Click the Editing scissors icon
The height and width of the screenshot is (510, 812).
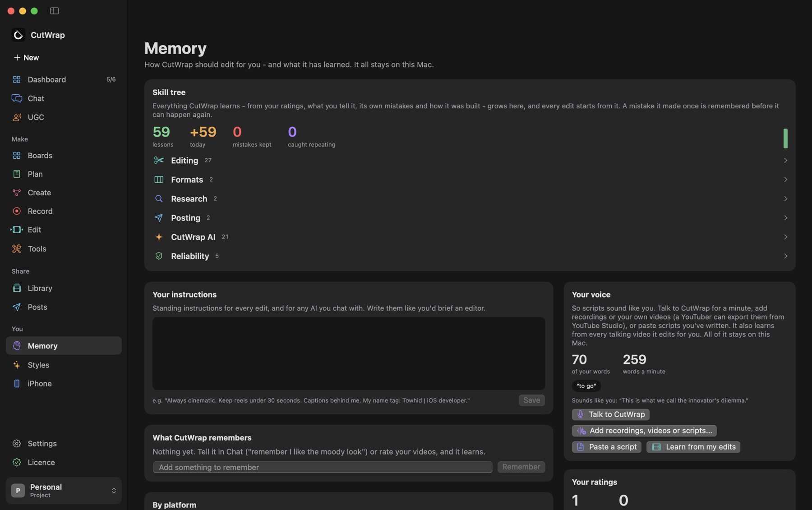(159, 161)
